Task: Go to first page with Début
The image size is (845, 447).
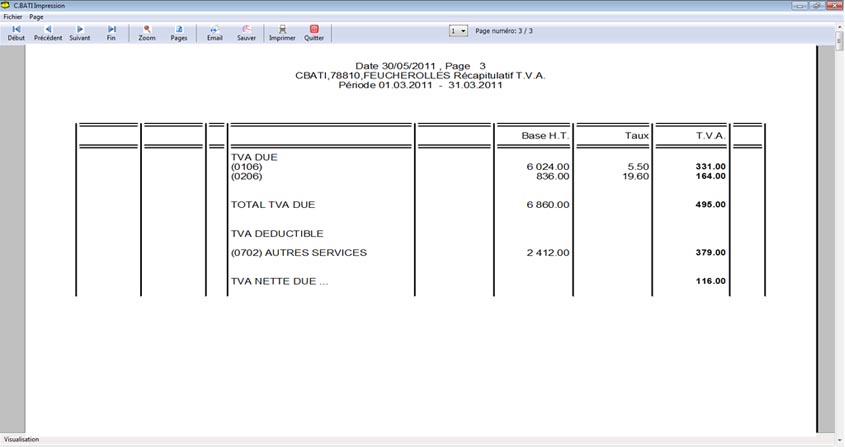Action: pos(16,33)
